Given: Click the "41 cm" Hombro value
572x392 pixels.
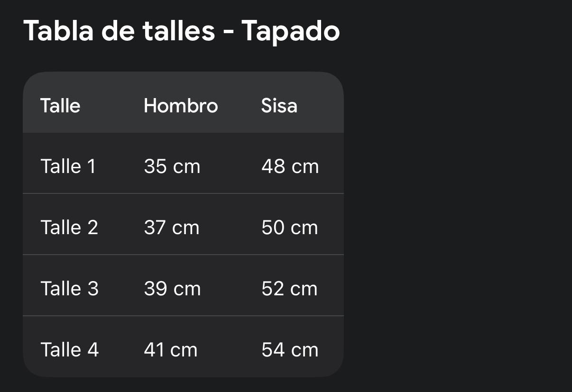Looking at the screenshot, I should 170,350.
